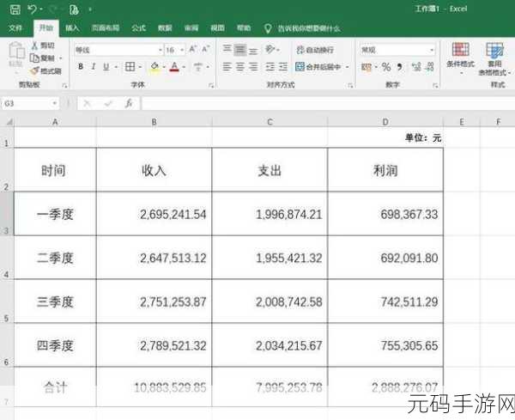
Task: Align text to the right
Action: [x=253, y=67]
